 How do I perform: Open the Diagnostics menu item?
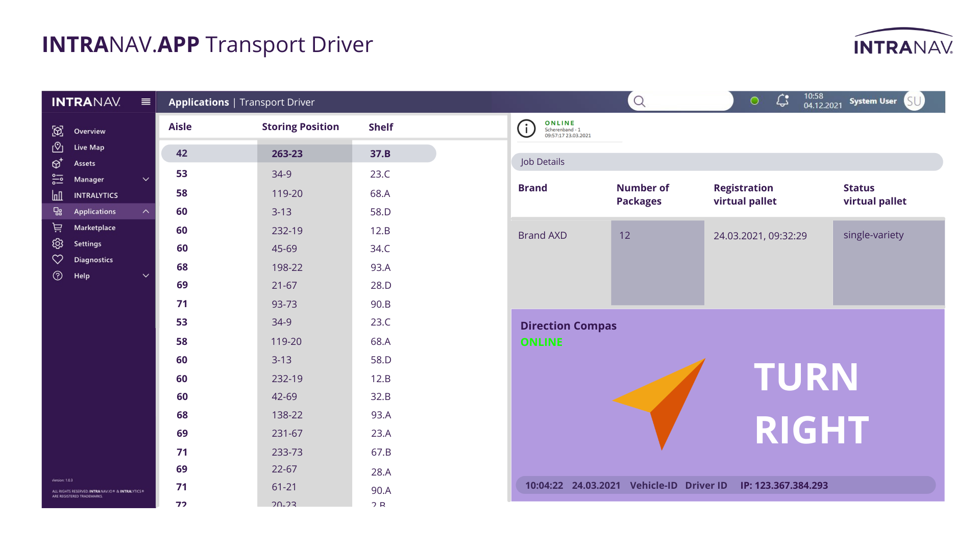pos(93,260)
